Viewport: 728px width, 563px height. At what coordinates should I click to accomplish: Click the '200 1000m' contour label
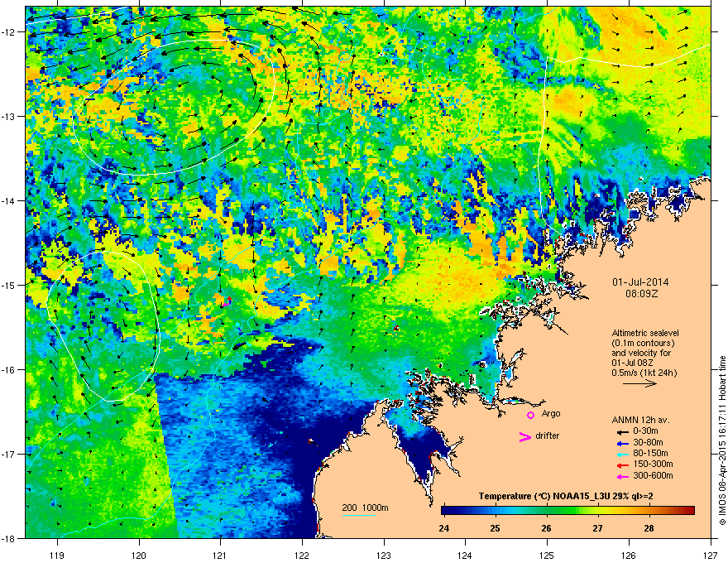[365, 508]
